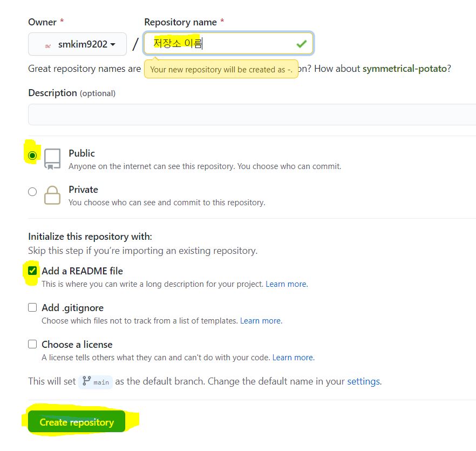Viewport: 476px width, 451px height.
Task: Click the Repository name input field
Action: point(228,43)
